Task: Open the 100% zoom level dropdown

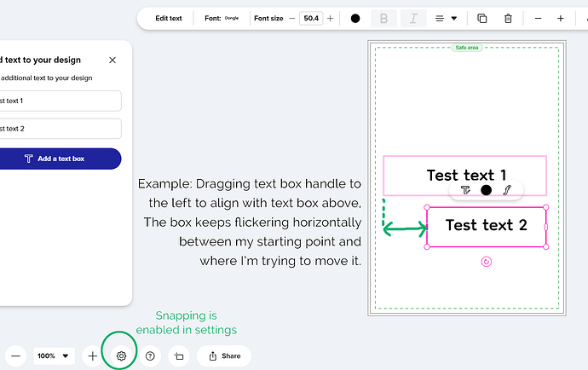Action: click(54, 356)
